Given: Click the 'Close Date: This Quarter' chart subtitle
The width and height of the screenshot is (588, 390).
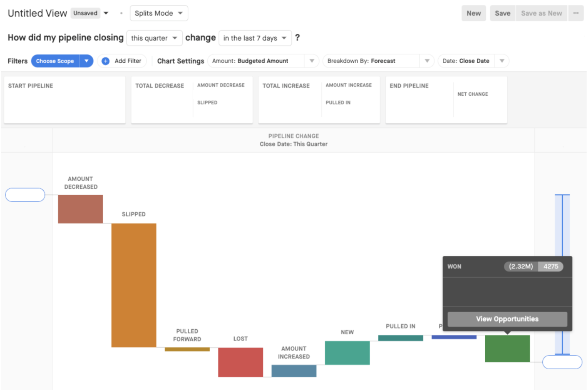Looking at the screenshot, I should pos(294,144).
